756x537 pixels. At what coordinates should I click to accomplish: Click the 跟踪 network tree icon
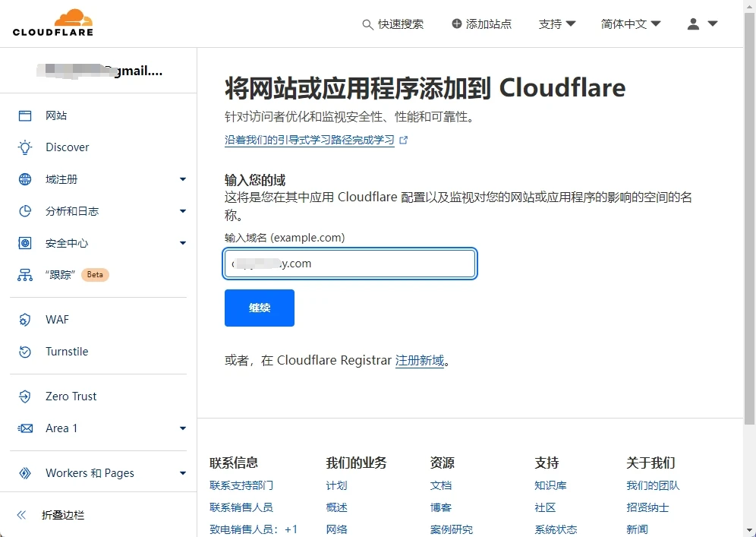(25, 275)
